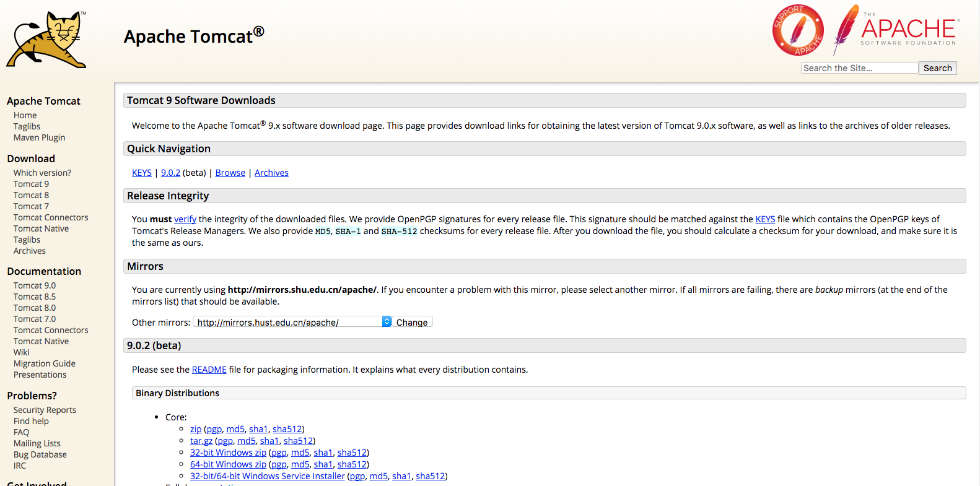Viewport: 980px width, 486px height.
Task: Open Tomcat 9.0 documentation
Action: 35,285
